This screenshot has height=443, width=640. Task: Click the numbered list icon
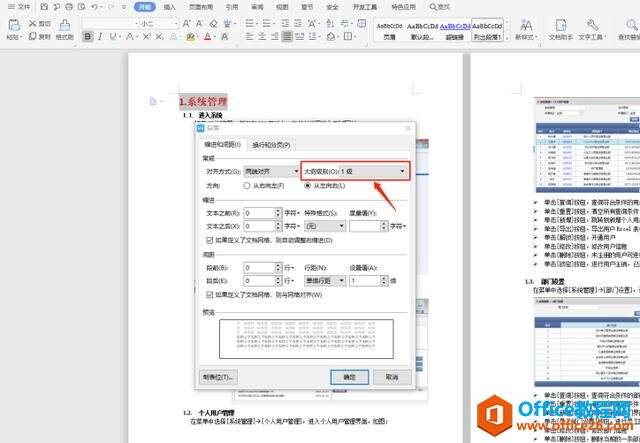(267, 23)
